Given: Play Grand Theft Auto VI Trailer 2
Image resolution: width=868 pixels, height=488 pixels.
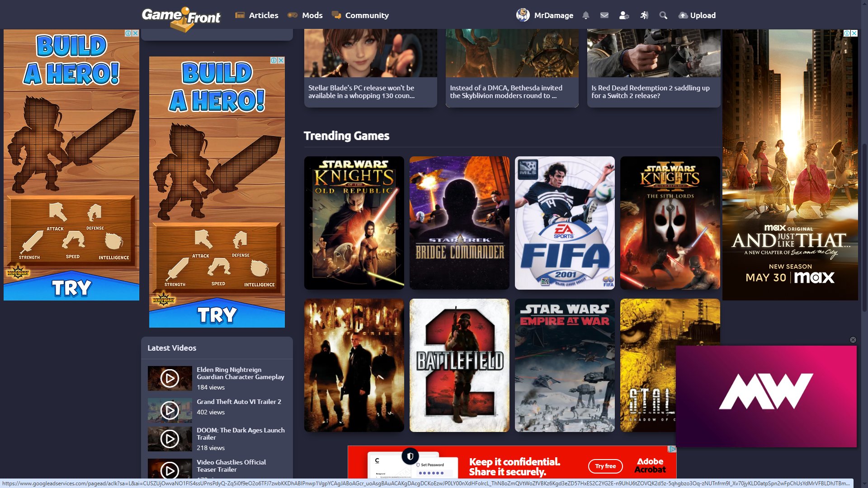Looking at the screenshot, I should coord(170,410).
